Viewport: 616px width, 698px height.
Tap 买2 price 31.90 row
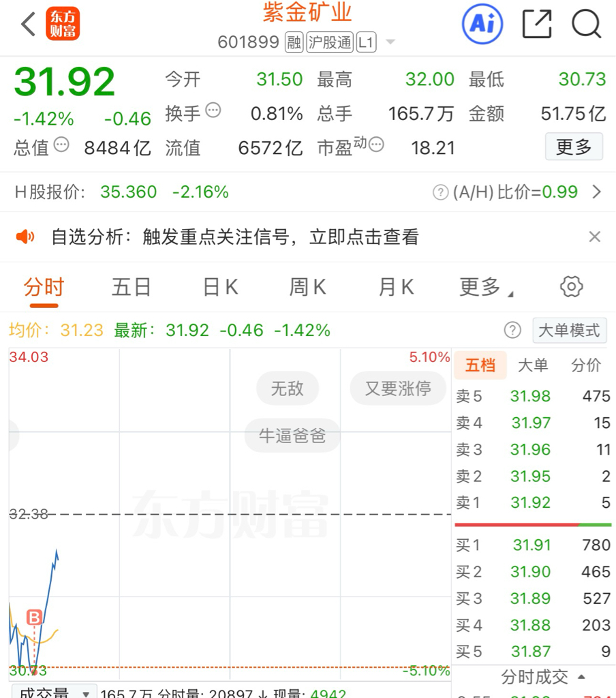533,572
